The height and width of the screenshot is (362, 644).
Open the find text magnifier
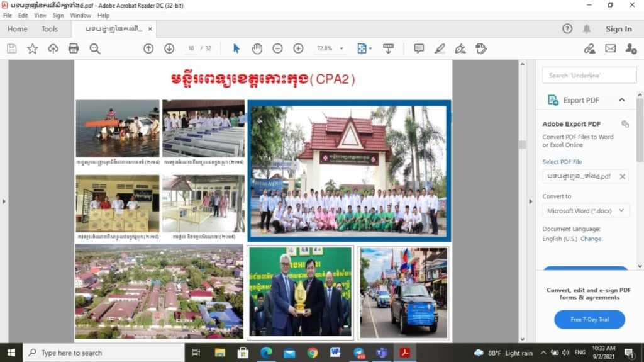coord(95,48)
